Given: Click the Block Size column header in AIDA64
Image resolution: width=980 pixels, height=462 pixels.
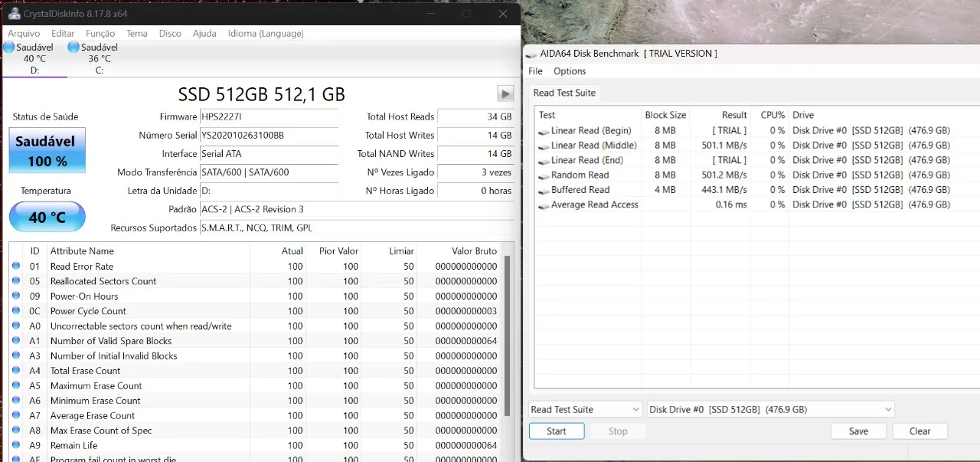Looking at the screenshot, I should point(666,115).
